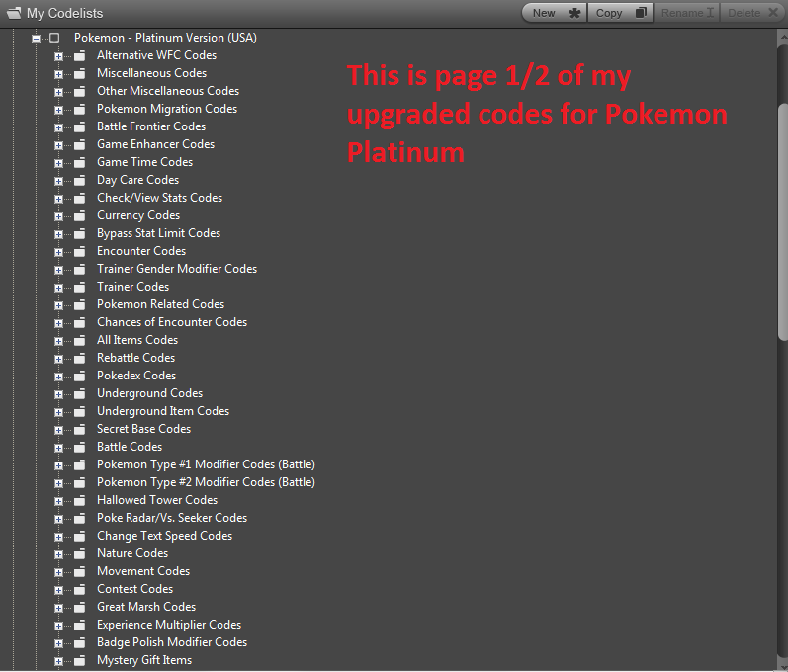Click folder icon of Chances of Encounter Codes
788x672 pixels.
pos(79,323)
